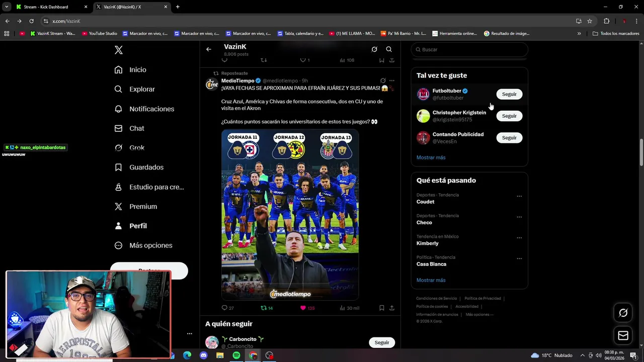Open a new browser tab

[x=178, y=7]
